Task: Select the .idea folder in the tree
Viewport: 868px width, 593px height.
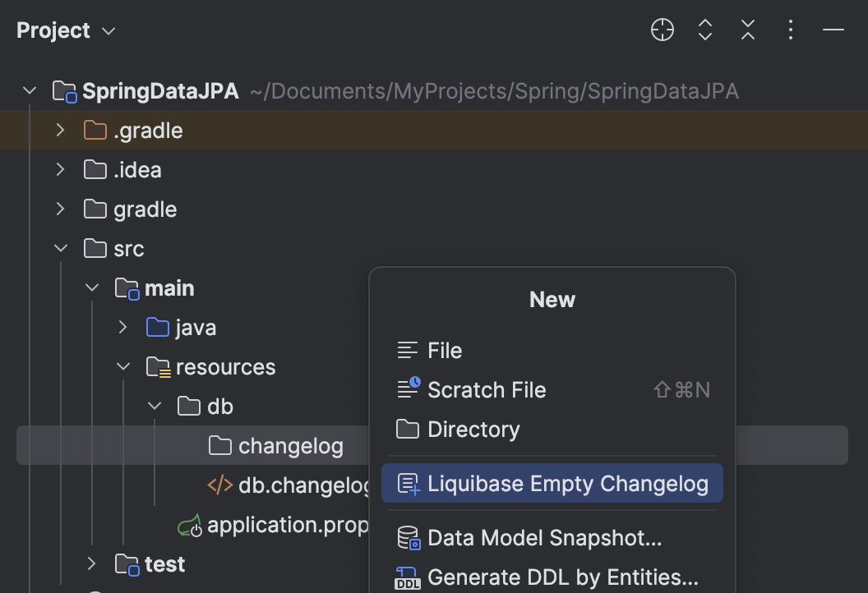Action: click(137, 169)
